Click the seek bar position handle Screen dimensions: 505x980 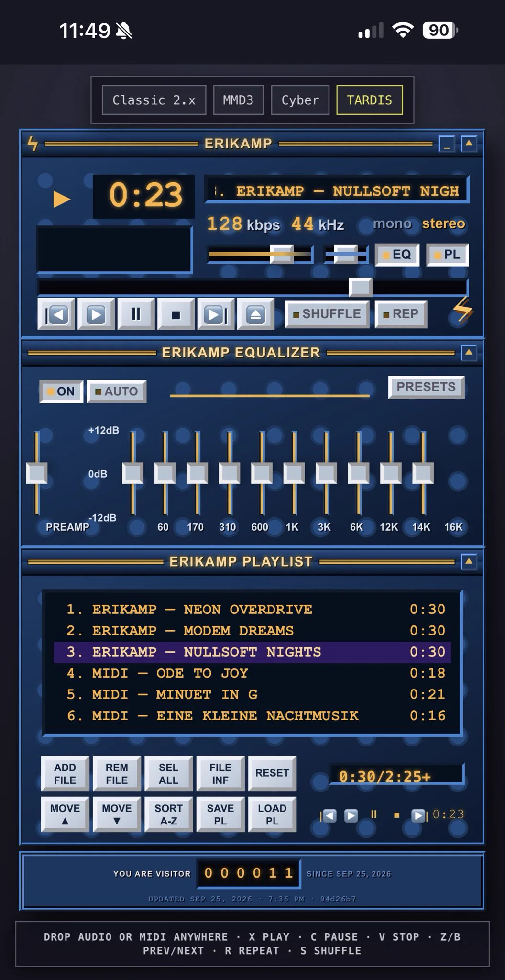click(x=361, y=287)
